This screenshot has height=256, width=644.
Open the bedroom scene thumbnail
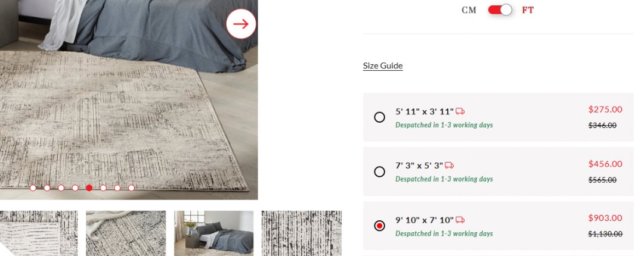click(x=213, y=233)
